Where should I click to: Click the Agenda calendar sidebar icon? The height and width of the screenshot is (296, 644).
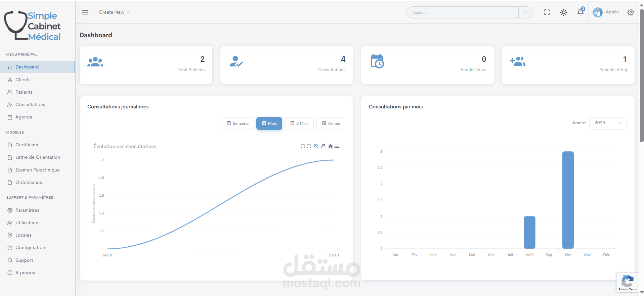click(10, 117)
